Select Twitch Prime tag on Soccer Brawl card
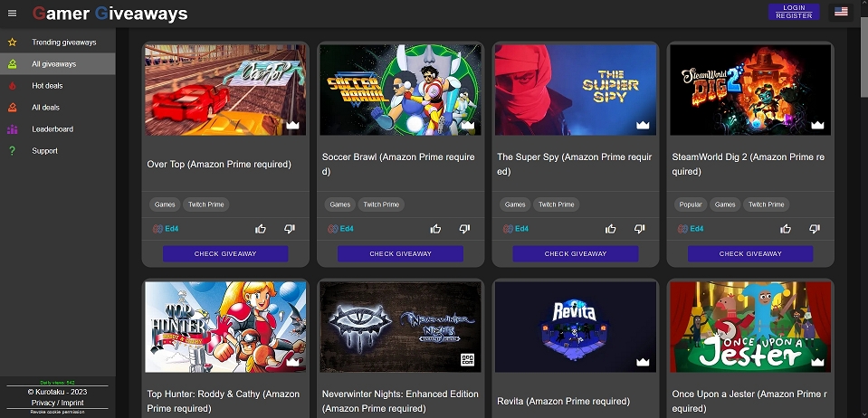This screenshot has height=418, width=868. (381, 204)
